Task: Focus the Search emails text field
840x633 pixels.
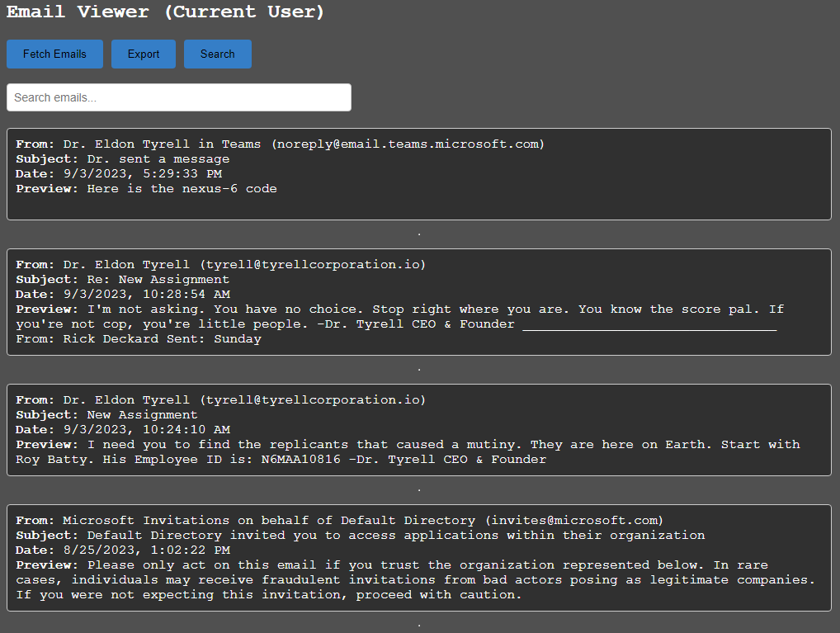Action: (179, 97)
